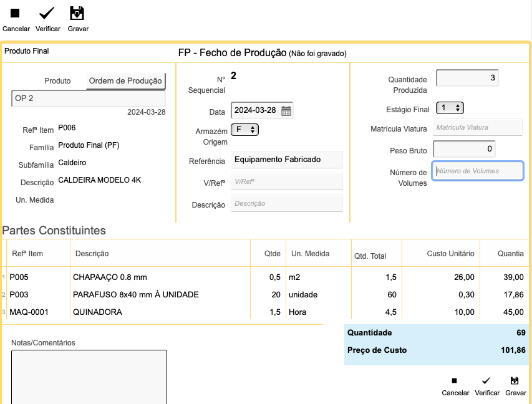The height and width of the screenshot is (404, 532).
Task: Focus the V/Refª input field
Action: 287,181
